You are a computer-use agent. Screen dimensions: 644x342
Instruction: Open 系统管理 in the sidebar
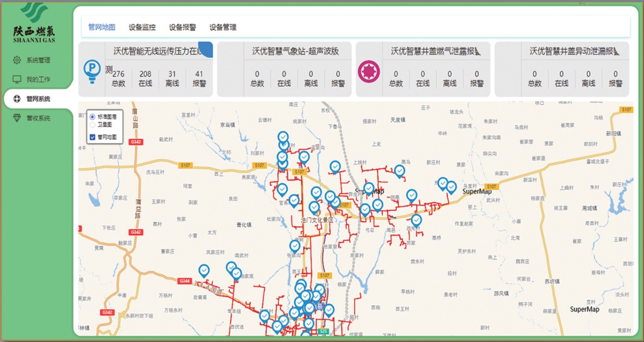coord(38,60)
